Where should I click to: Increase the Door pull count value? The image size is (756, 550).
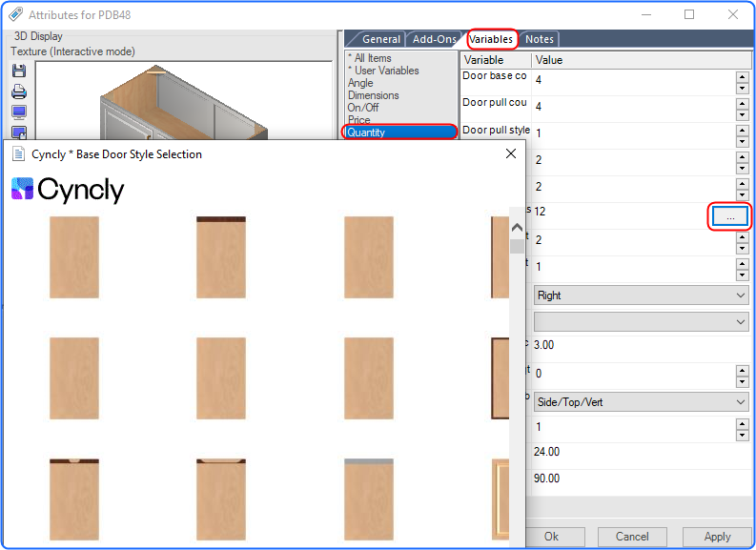pos(742,104)
